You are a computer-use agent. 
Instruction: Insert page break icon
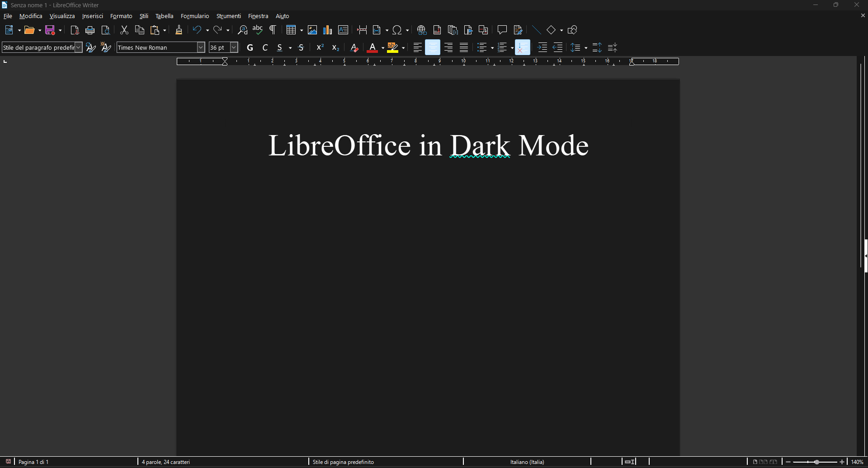tap(362, 30)
